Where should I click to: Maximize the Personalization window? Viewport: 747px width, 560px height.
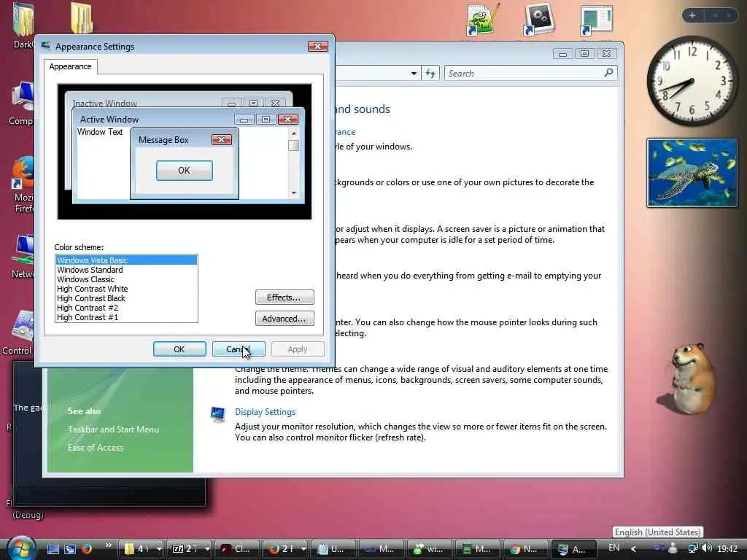(584, 54)
